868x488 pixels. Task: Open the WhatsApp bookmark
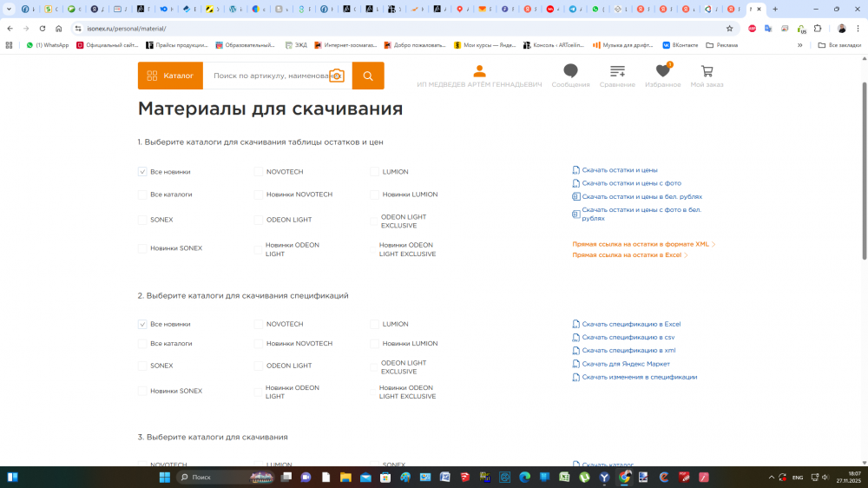48,45
